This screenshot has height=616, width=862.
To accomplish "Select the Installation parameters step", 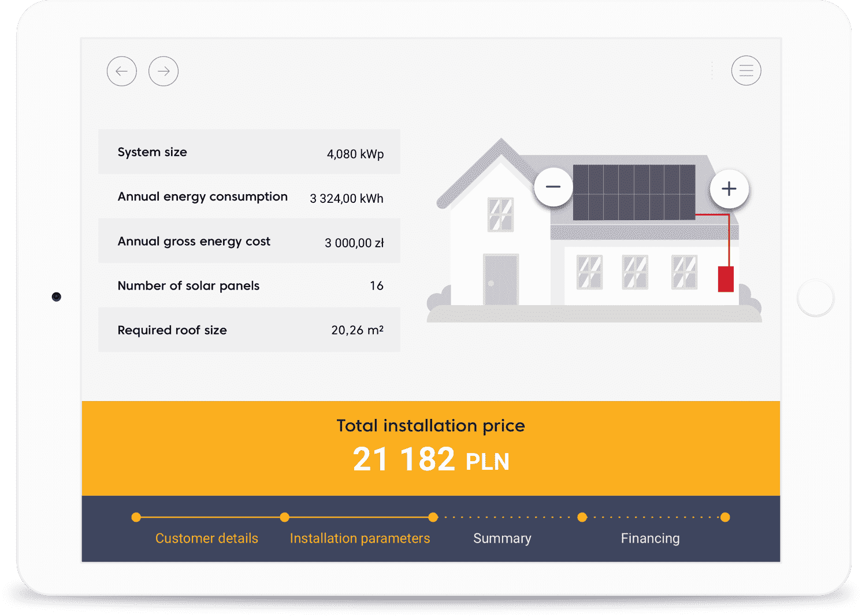I will coord(360,538).
